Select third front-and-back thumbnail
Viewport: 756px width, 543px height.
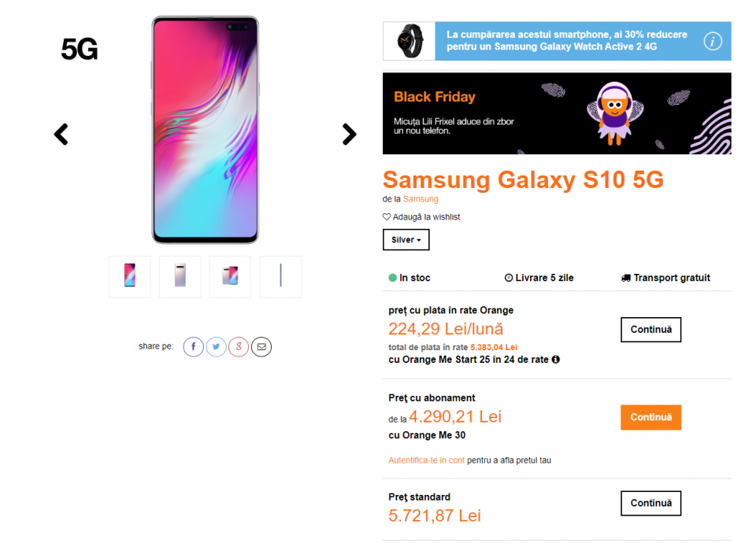click(x=230, y=276)
